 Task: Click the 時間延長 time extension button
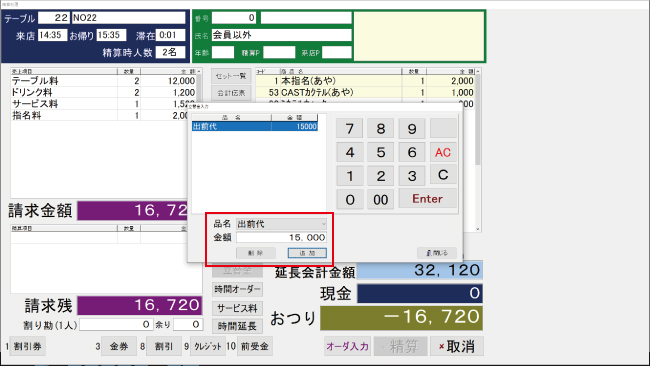pos(238,326)
